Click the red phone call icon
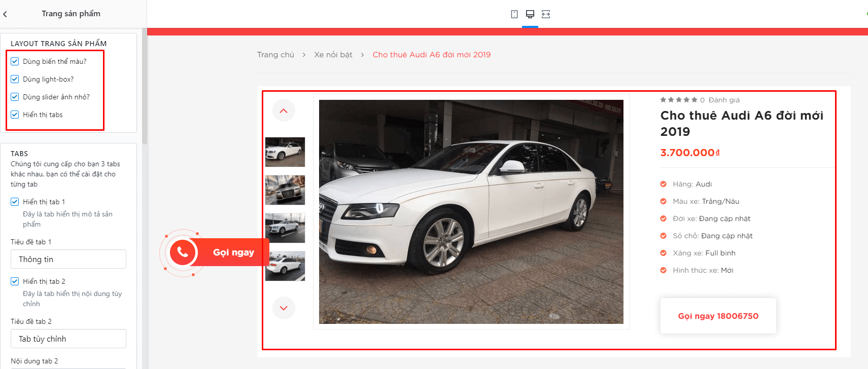This screenshot has height=369, width=868. 183,252
